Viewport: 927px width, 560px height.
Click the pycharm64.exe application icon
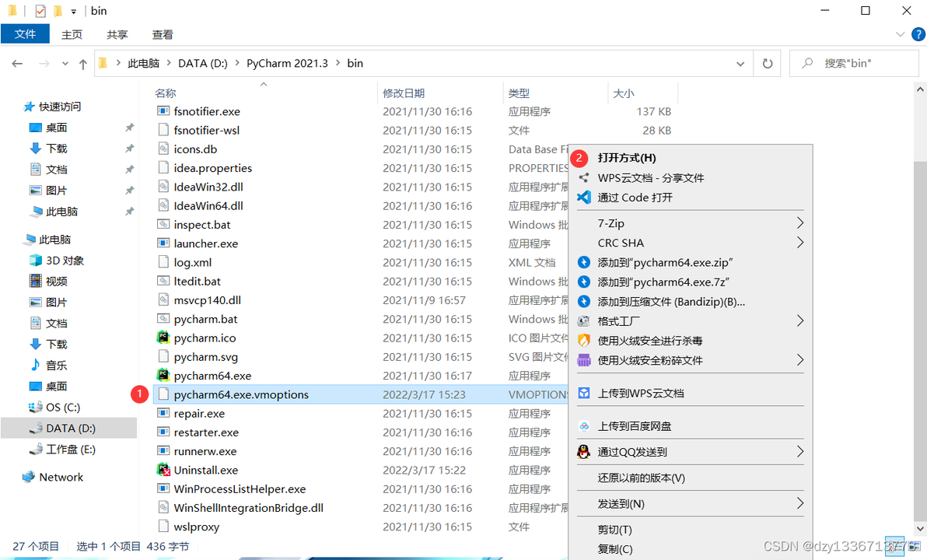tap(163, 376)
